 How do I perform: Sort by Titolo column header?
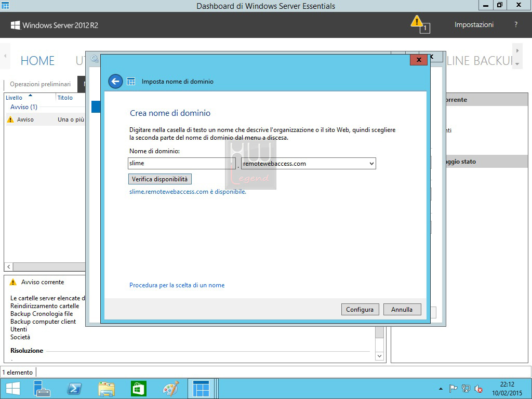click(65, 98)
